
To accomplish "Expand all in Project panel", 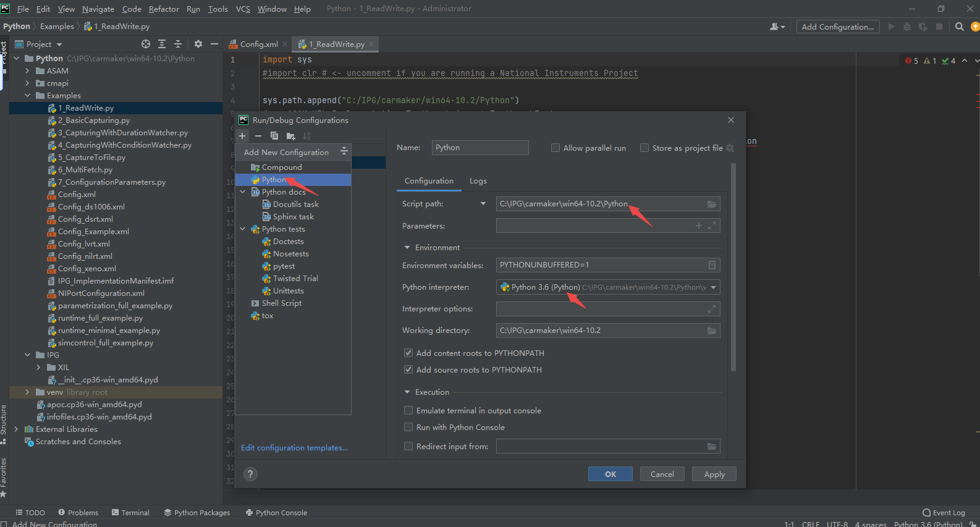I will pyautogui.click(x=162, y=44).
